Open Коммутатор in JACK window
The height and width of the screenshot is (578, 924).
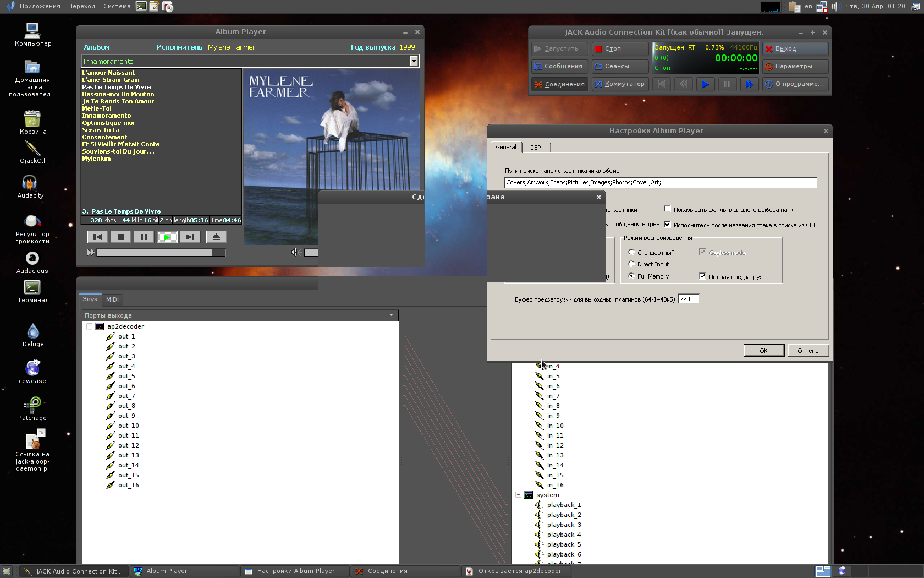620,84
